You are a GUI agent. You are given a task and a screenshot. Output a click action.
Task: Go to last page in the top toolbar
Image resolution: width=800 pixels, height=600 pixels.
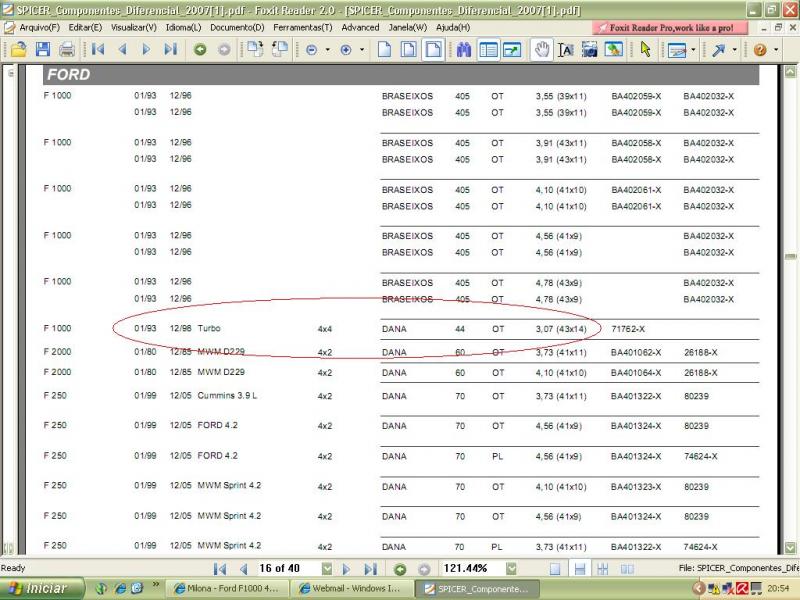click(170, 49)
